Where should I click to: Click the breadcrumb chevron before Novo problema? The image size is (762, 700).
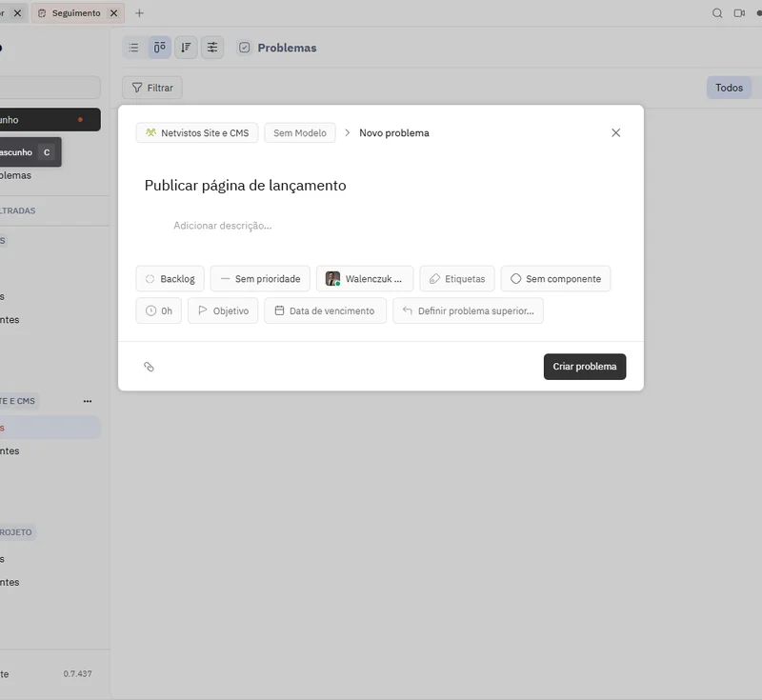coord(347,133)
